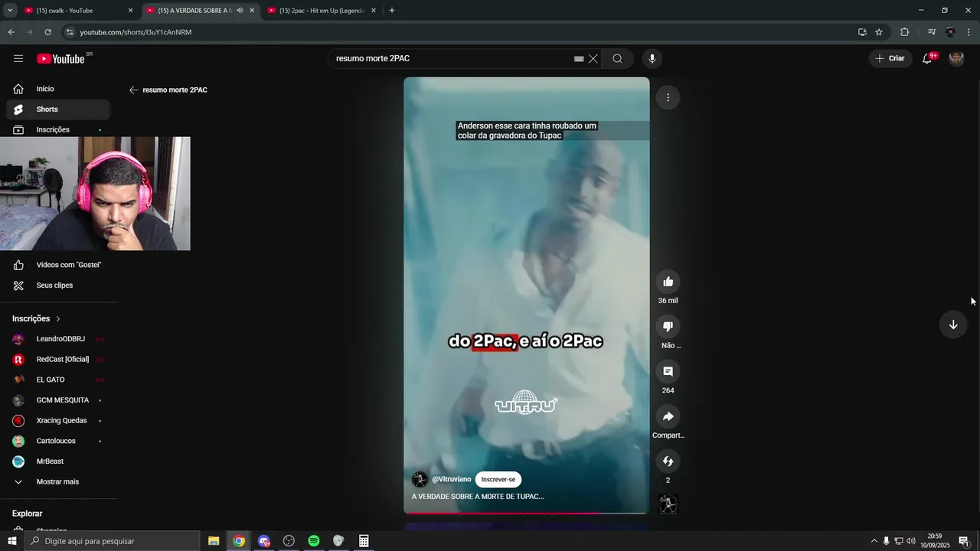This screenshot has height=551, width=980.
Task: Open File Explorer from the taskbar
Action: (214, 541)
